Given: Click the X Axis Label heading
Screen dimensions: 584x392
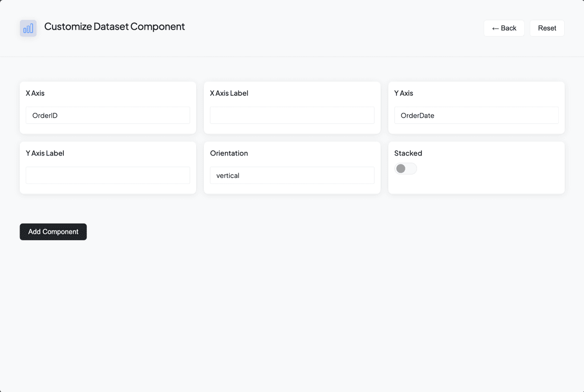Looking at the screenshot, I should [229, 93].
